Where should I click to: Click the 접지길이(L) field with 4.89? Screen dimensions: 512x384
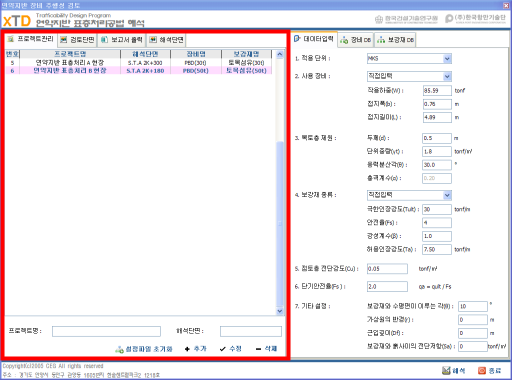(x=437, y=117)
